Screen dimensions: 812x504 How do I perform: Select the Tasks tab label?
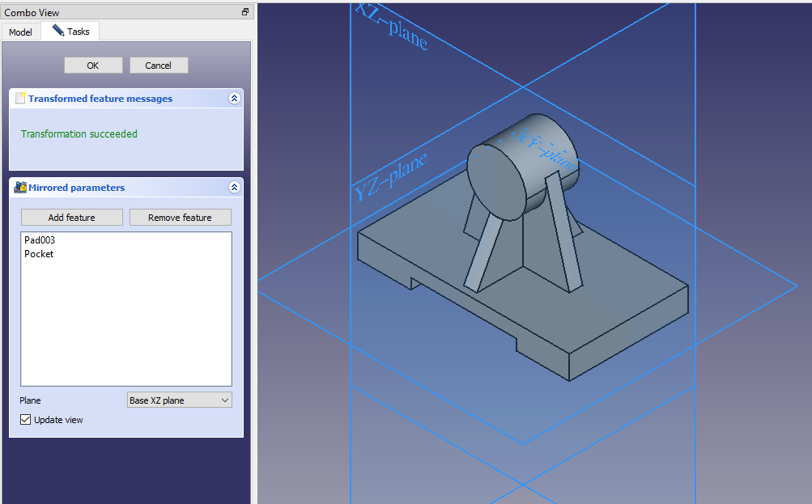click(79, 32)
